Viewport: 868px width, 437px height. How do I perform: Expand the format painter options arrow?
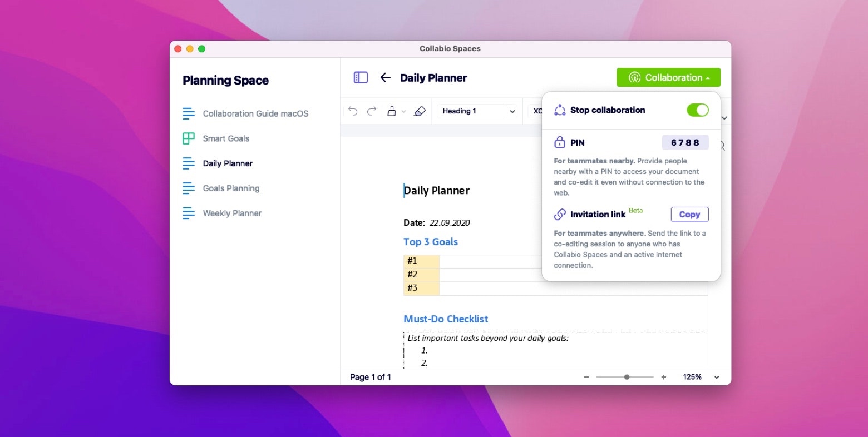point(404,112)
